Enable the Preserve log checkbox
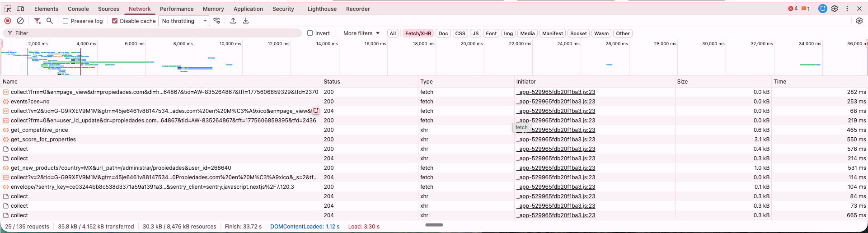868x233 pixels. pyautogui.click(x=66, y=21)
